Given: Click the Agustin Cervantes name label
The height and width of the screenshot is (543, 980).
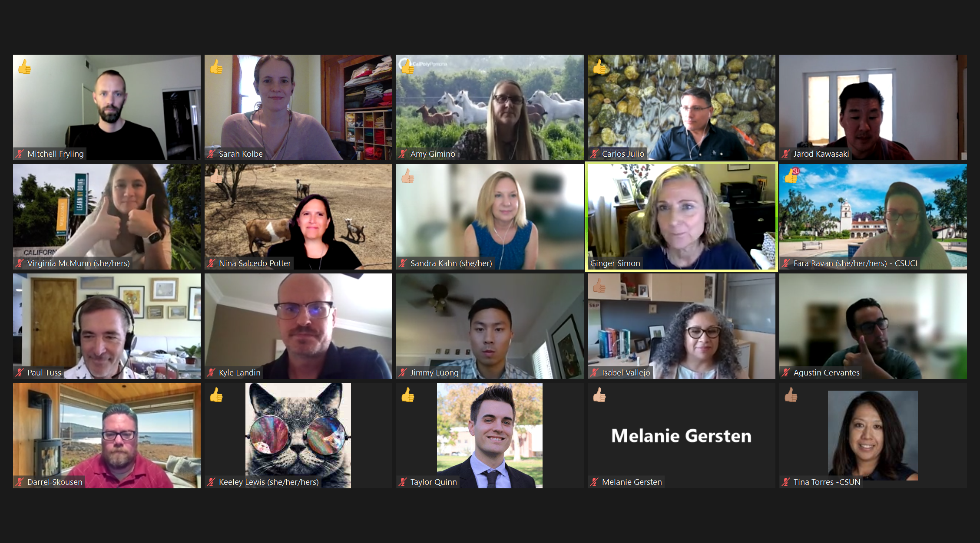Looking at the screenshot, I should pyautogui.click(x=826, y=372).
